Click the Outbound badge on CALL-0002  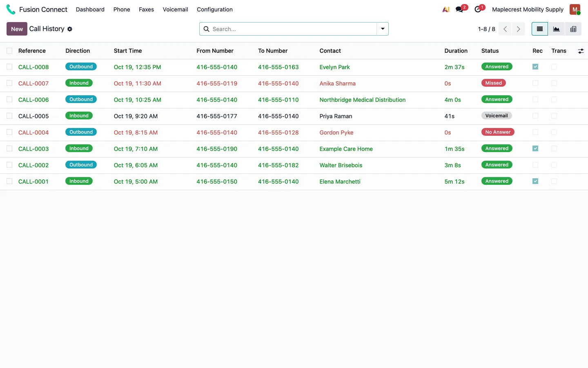click(x=81, y=165)
